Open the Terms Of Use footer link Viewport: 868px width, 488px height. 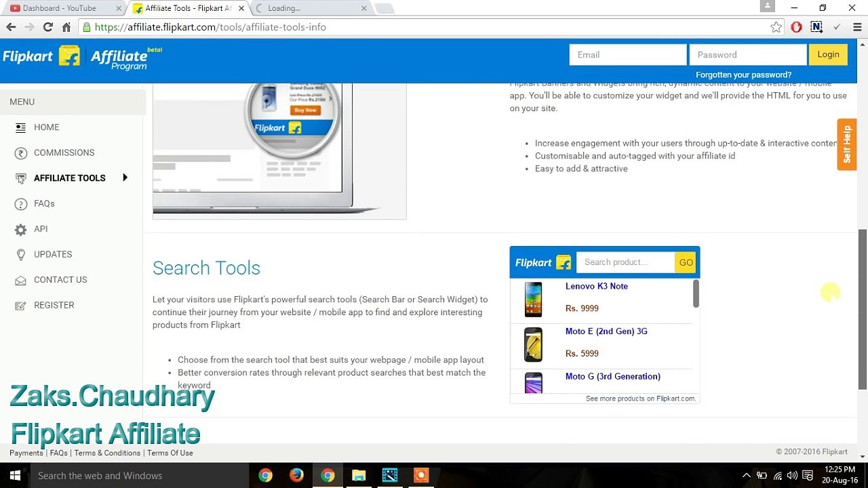click(170, 453)
